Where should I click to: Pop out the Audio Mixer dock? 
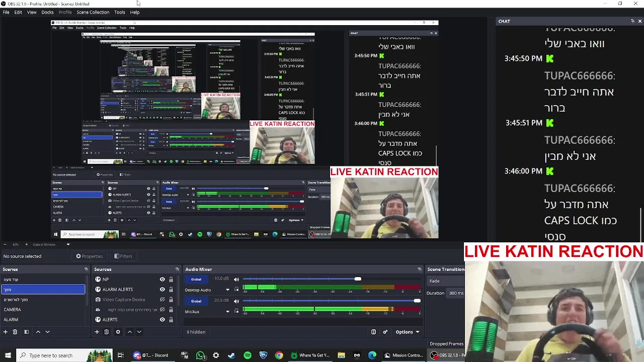click(x=420, y=269)
